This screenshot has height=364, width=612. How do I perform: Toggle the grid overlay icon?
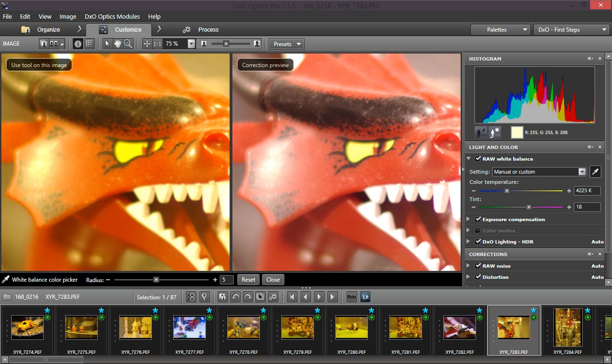[89, 44]
